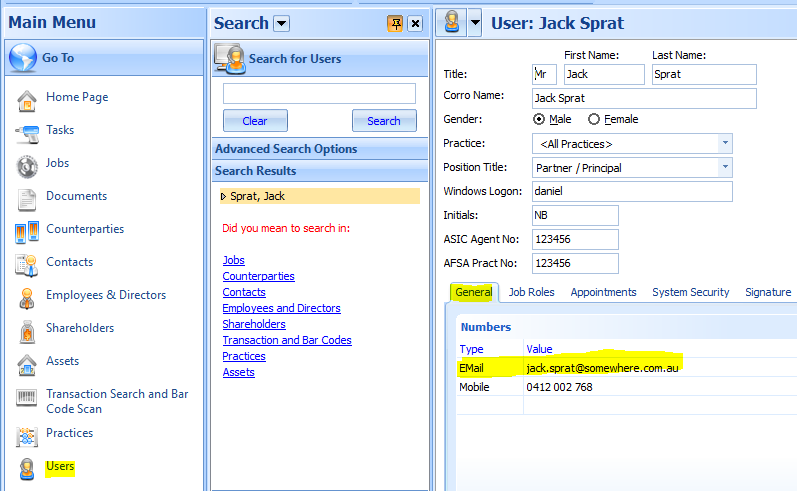
Task: Click the Windows Logon input field
Action: 632,192
